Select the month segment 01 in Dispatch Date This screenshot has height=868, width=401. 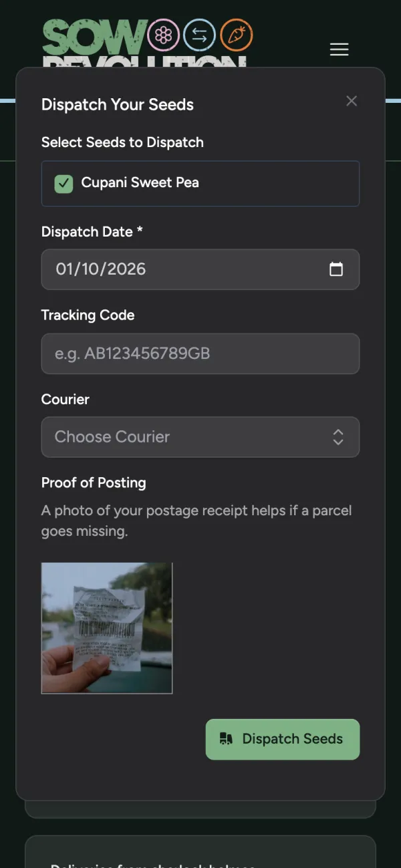coord(65,269)
